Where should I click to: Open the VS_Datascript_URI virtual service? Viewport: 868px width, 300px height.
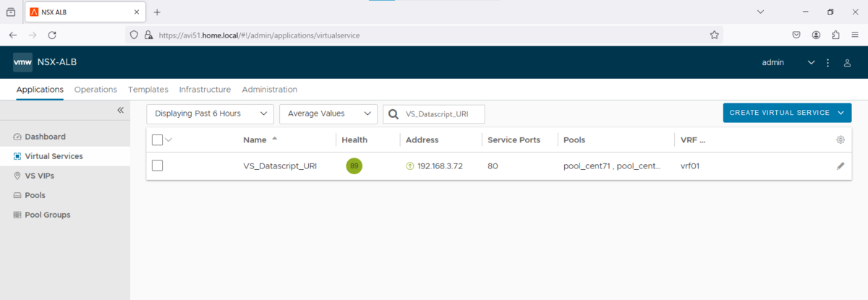[x=280, y=166]
